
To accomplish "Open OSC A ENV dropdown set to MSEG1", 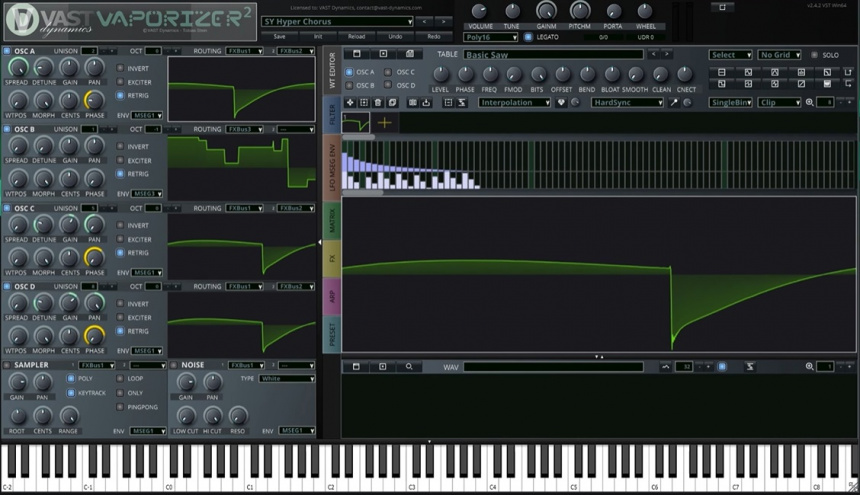I will (x=147, y=116).
